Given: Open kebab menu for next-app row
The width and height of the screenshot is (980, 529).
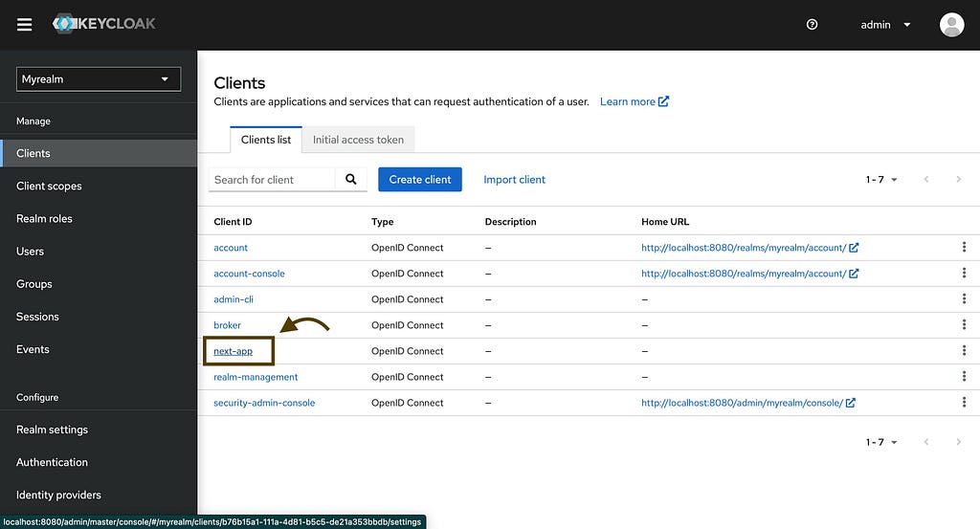Looking at the screenshot, I should pyautogui.click(x=964, y=351).
